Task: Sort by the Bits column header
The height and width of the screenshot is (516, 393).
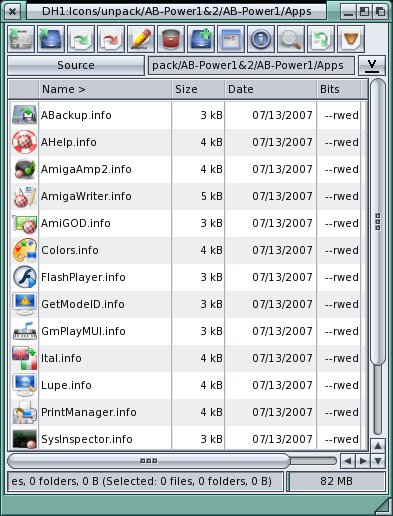Action: coord(339,89)
